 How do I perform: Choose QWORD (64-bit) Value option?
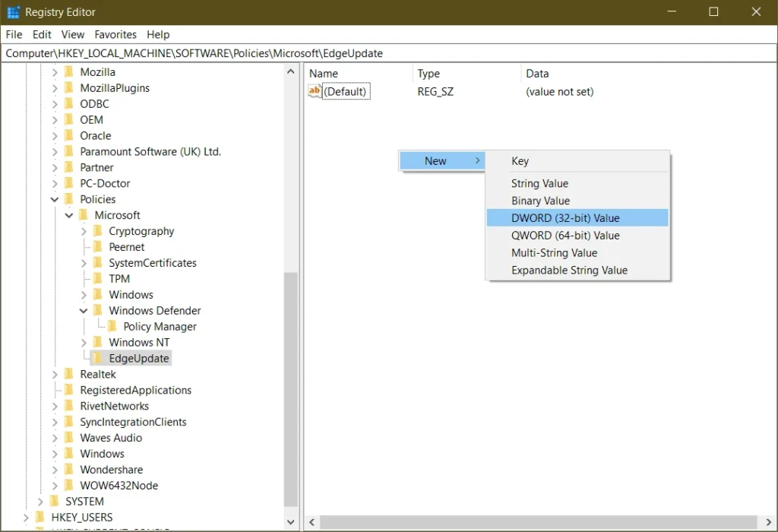(577, 236)
